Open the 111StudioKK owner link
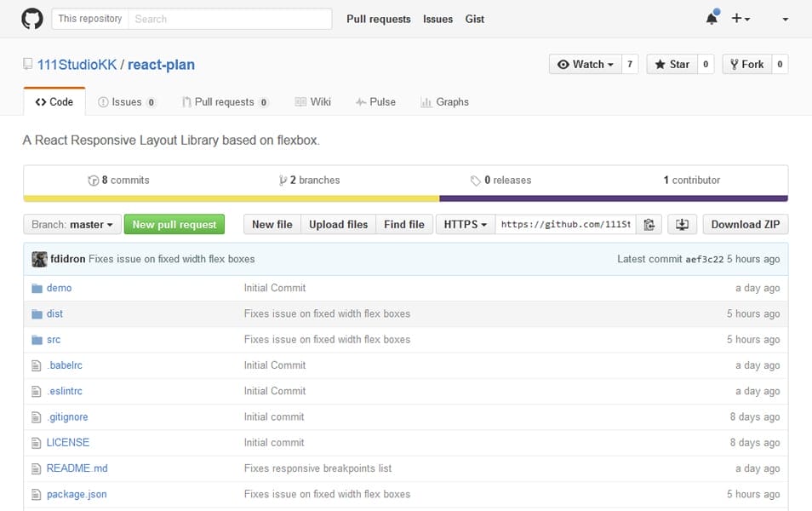 click(x=77, y=65)
